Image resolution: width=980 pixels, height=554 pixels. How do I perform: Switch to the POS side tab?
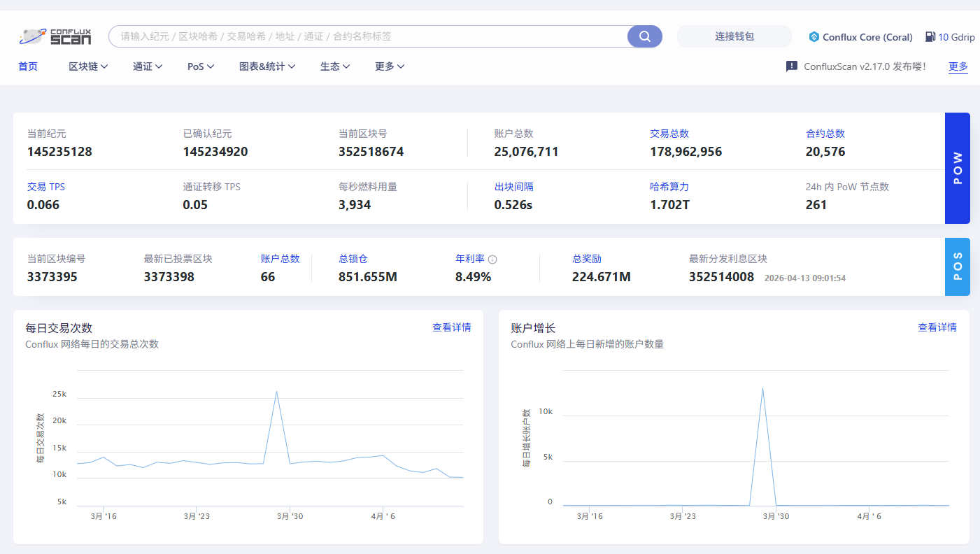click(957, 267)
